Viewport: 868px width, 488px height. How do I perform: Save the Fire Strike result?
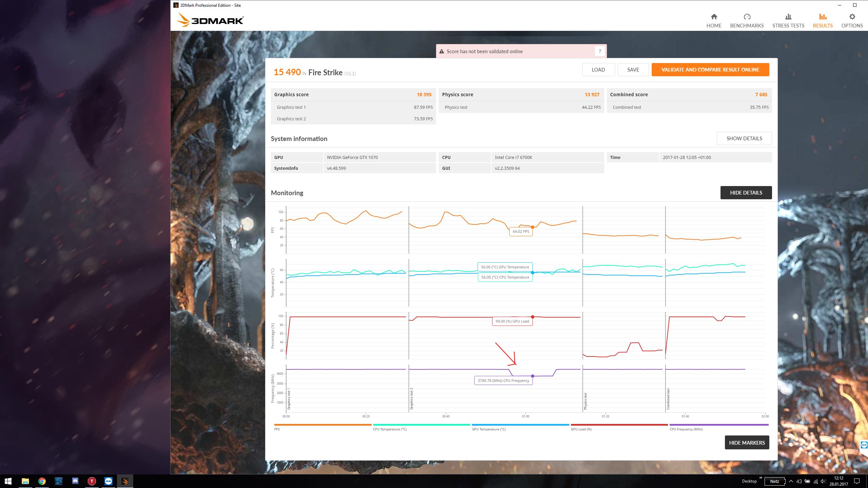(633, 69)
